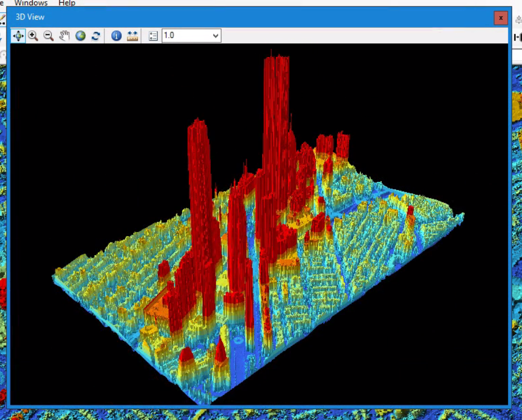Open display settings using the list icon
Image resolution: width=522 pixels, height=420 pixels.
click(153, 35)
